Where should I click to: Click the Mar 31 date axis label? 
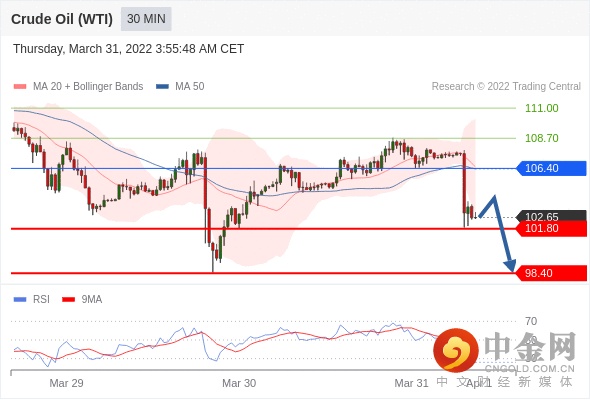pos(411,383)
